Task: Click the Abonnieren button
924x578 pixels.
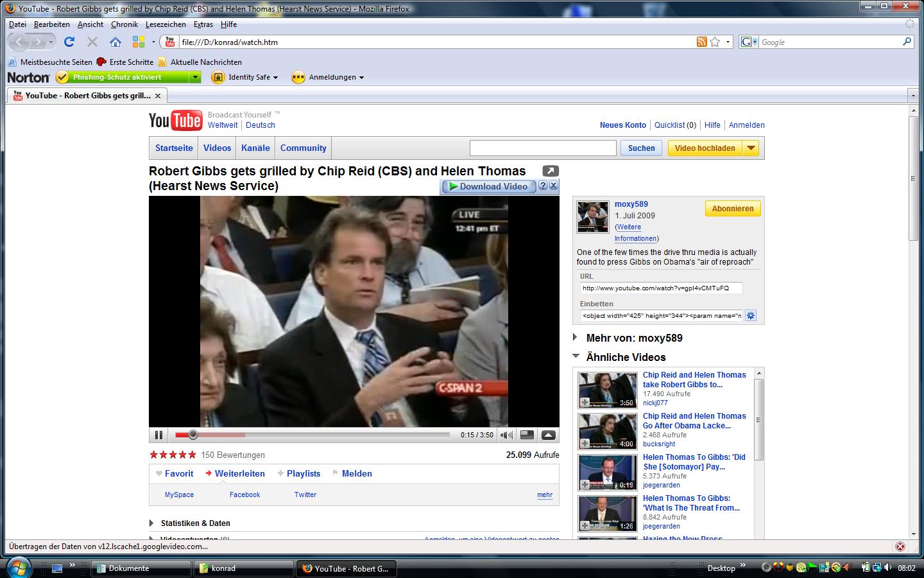Action: tap(732, 209)
